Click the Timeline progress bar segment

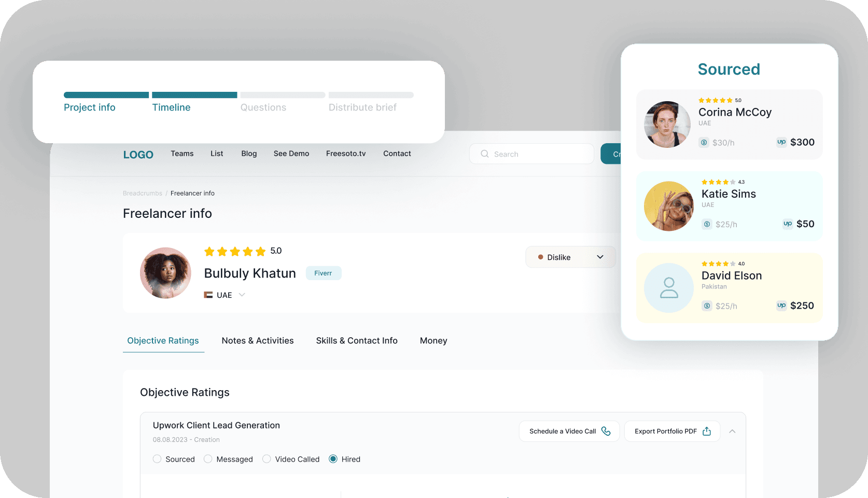tap(194, 95)
